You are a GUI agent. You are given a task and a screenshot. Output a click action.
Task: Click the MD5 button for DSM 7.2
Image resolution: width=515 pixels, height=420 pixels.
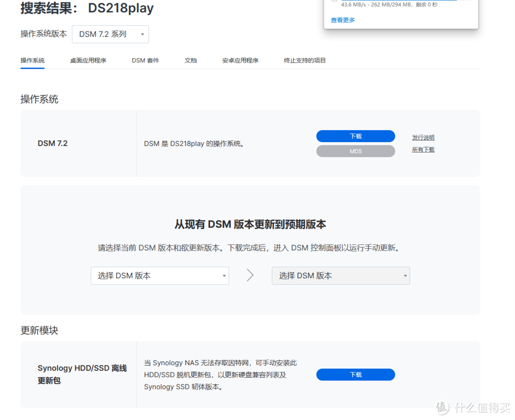coord(355,151)
